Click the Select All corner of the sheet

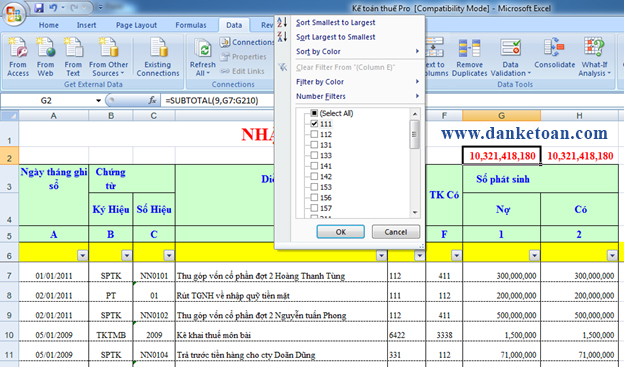9,116
